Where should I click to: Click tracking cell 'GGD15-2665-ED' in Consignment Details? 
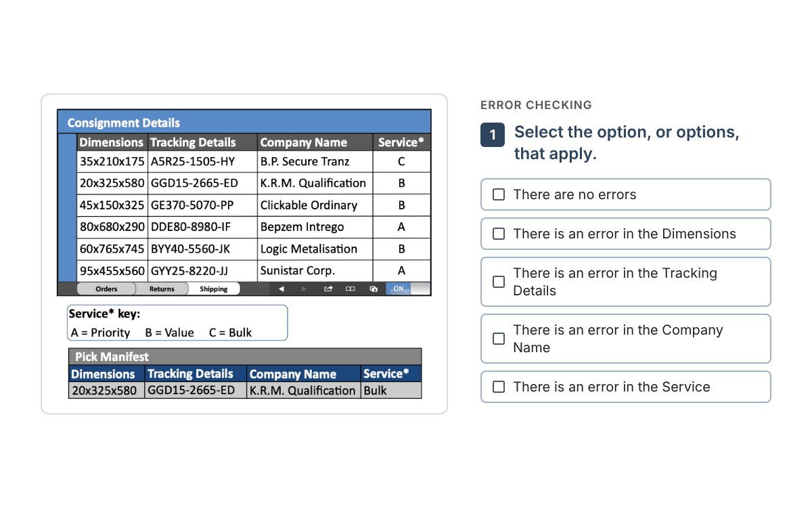[202, 183]
